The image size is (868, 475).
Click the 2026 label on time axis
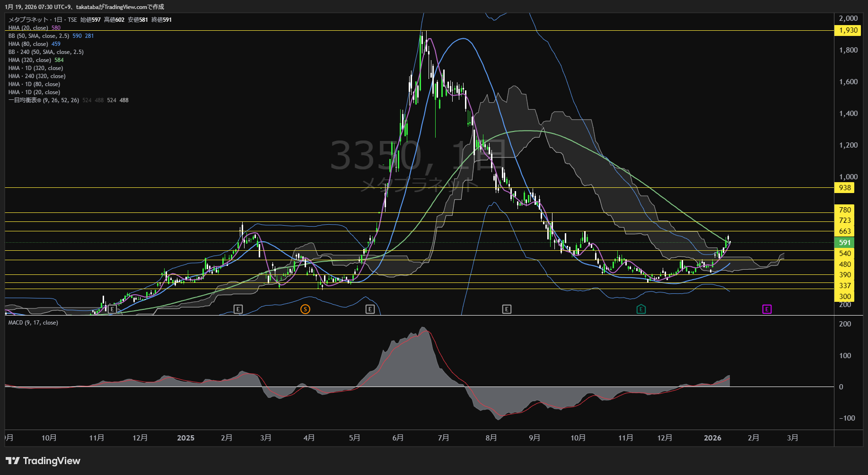(712, 438)
